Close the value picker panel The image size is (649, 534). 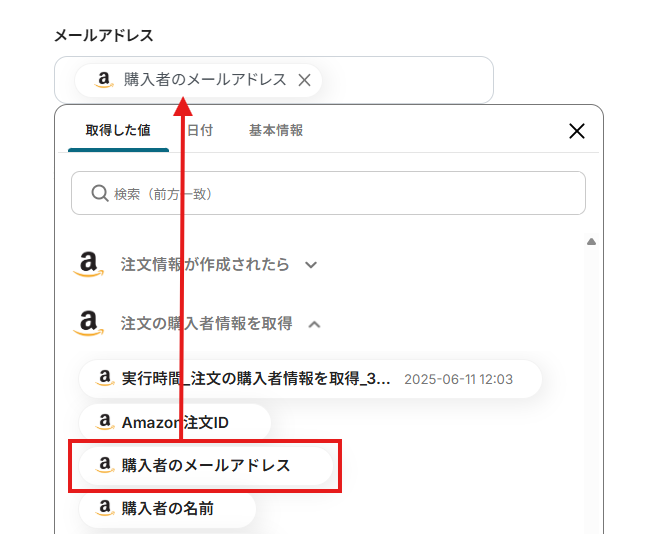576,131
